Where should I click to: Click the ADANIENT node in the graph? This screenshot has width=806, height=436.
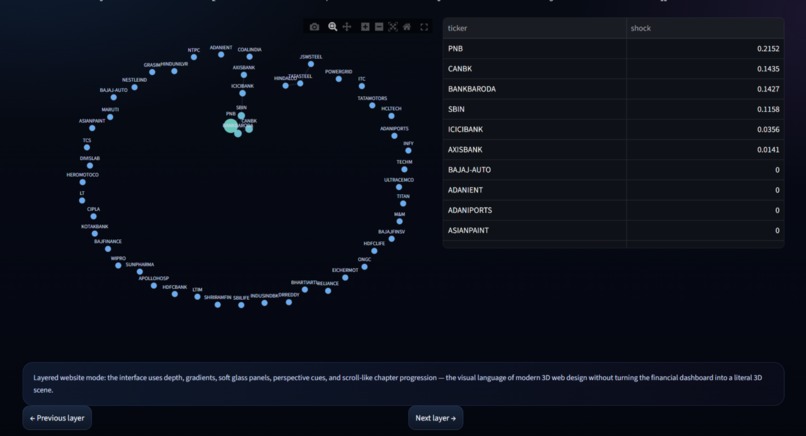pos(221,54)
